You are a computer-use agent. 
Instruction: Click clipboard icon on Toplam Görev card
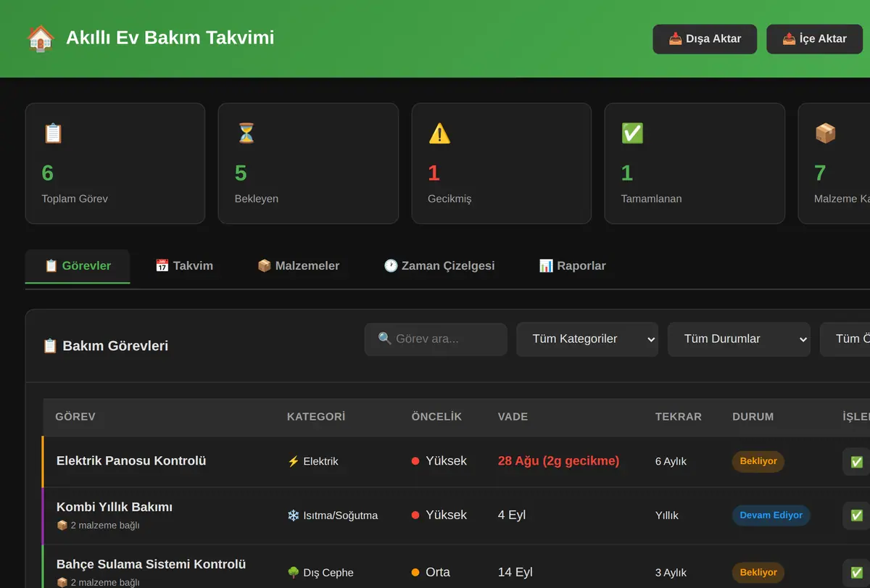pyautogui.click(x=53, y=133)
